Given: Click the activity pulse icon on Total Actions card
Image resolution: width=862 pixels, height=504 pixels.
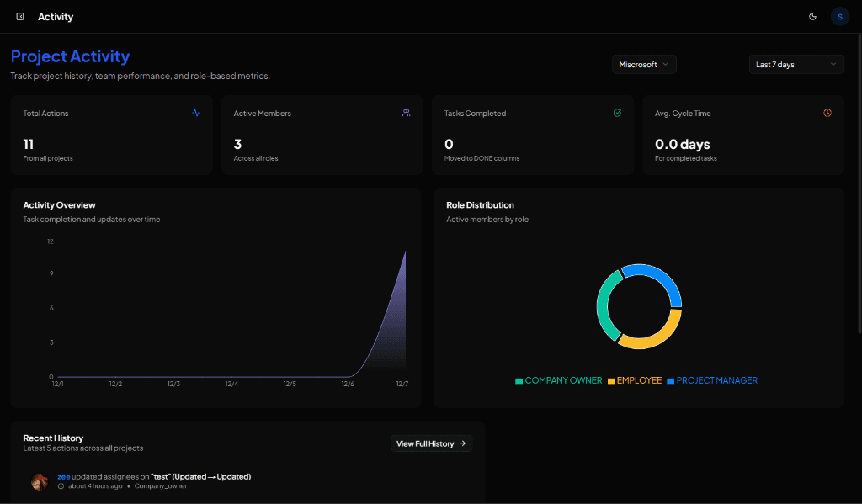Looking at the screenshot, I should pyautogui.click(x=196, y=112).
